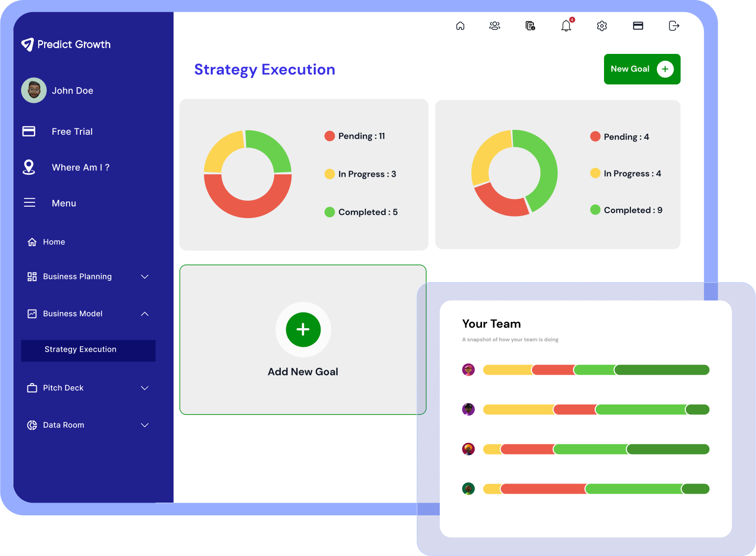Click the billing card icon in toolbar
Viewport: 756px width, 556px height.
[638, 26]
